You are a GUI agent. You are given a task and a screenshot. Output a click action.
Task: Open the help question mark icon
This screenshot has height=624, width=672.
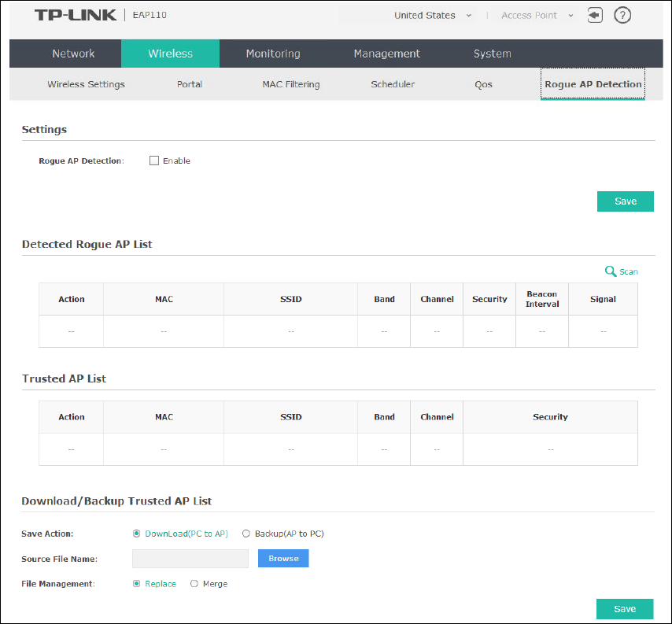pos(622,16)
